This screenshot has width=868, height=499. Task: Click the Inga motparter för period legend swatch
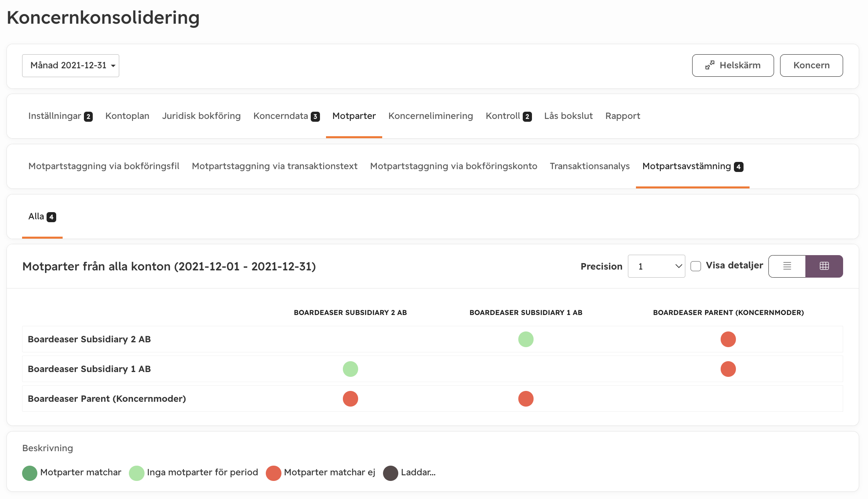coord(137,473)
